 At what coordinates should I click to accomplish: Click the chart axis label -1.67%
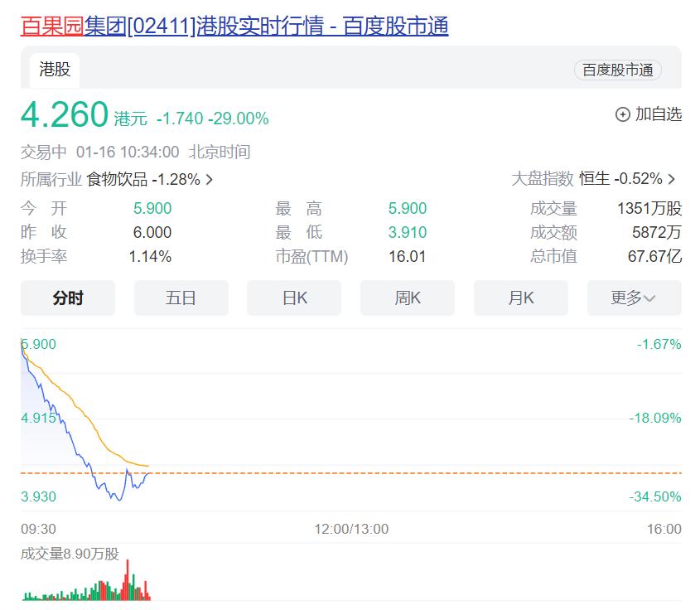[x=659, y=344]
